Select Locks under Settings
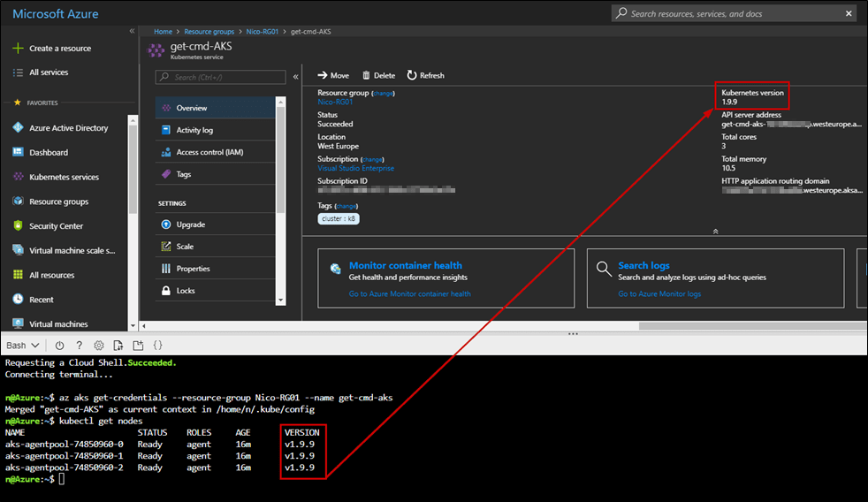The height and width of the screenshot is (502, 868). pyautogui.click(x=215, y=291)
